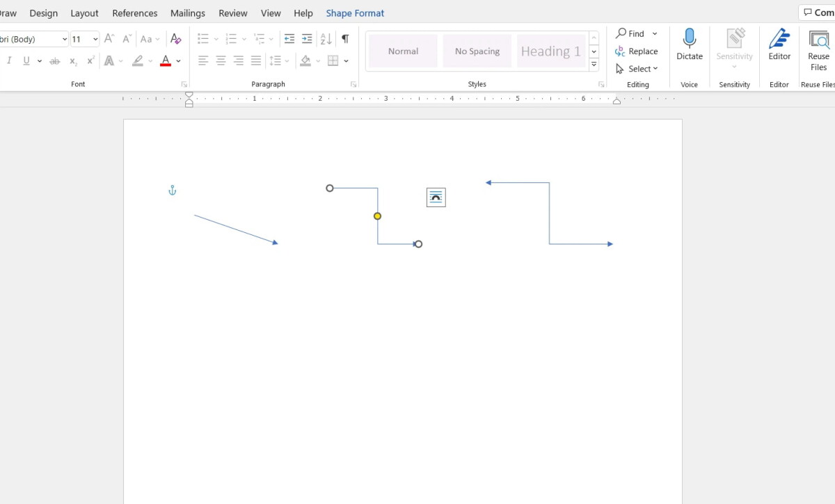The height and width of the screenshot is (504, 835).
Task: Open the Select dropdown in Editing
Action: (x=637, y=69)
